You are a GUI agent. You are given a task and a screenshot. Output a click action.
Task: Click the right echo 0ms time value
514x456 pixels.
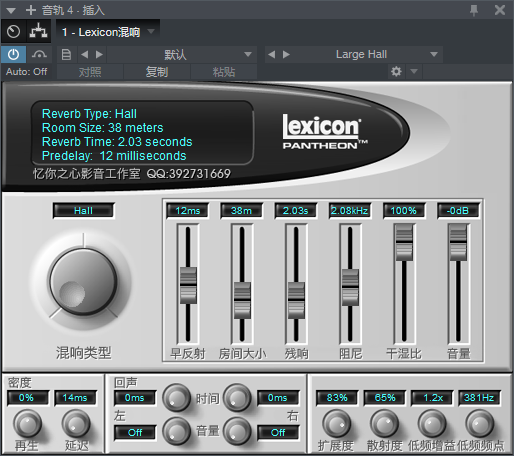278,398
